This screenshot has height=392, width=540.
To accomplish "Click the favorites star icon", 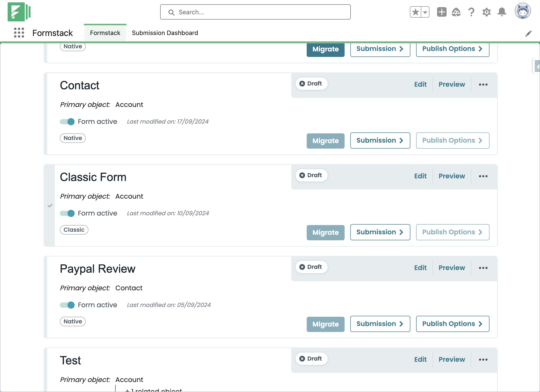I will [416, 12].
